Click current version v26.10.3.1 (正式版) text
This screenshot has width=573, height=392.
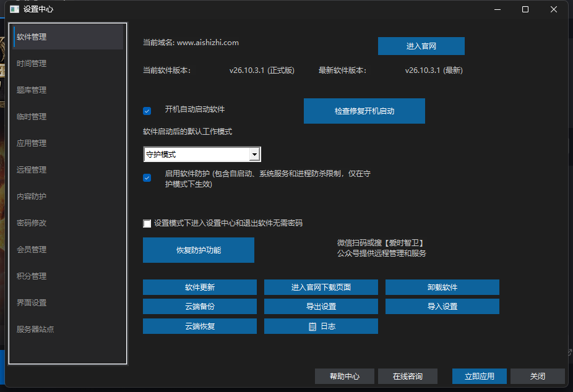(262, 70)
